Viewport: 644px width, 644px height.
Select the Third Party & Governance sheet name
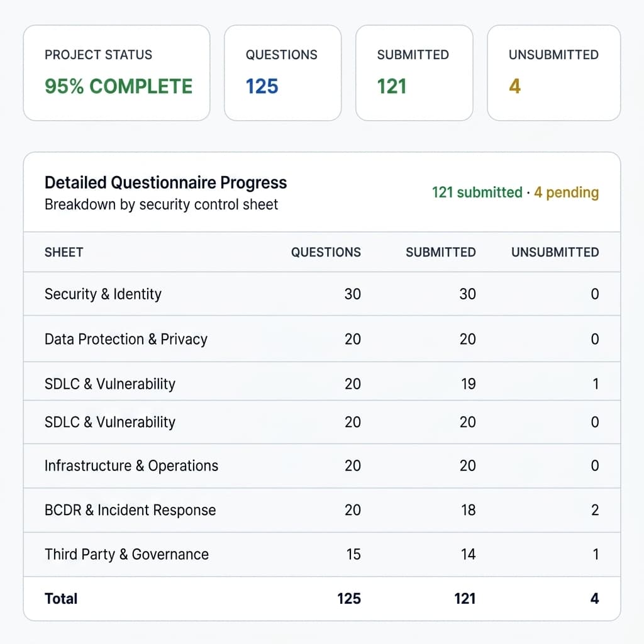coord(126,555)
